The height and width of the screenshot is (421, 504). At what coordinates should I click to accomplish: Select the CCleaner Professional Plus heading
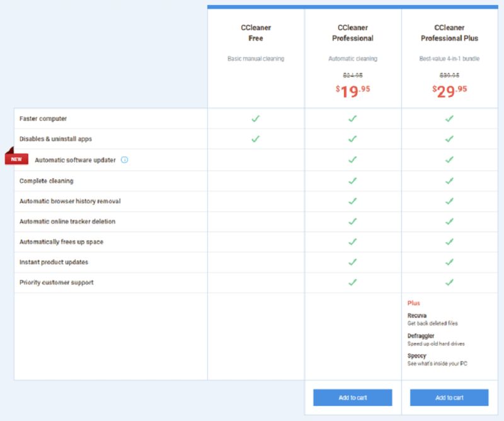tap(449, 33)
